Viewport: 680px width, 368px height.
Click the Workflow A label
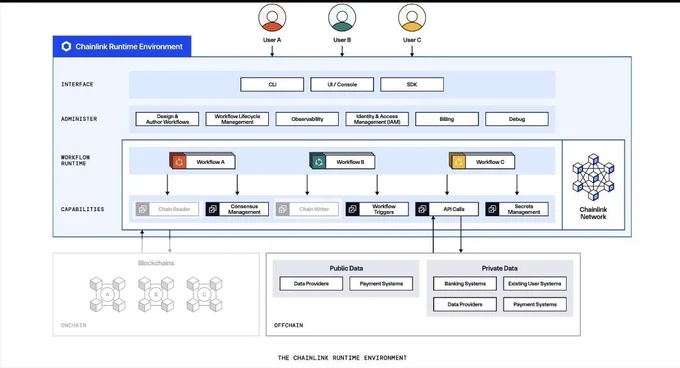[x=211, y=162]
